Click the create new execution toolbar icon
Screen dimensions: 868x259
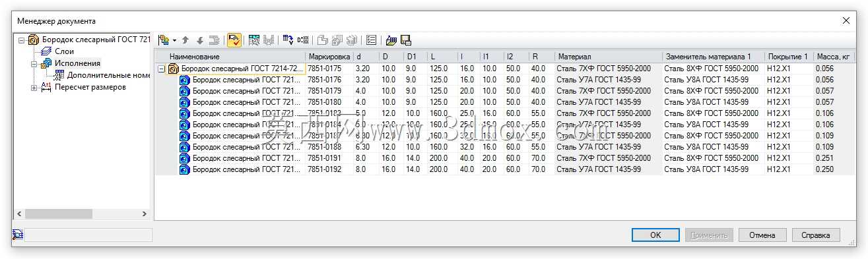click(x=164, y=40)
